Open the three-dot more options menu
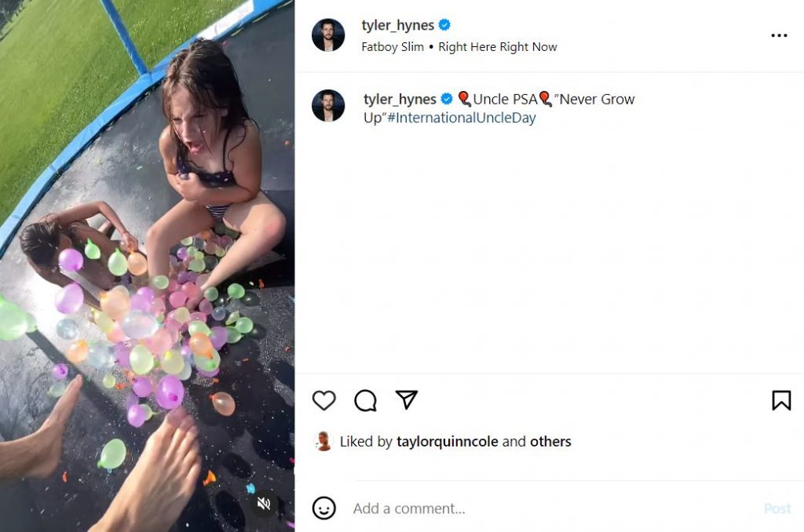 779,35
